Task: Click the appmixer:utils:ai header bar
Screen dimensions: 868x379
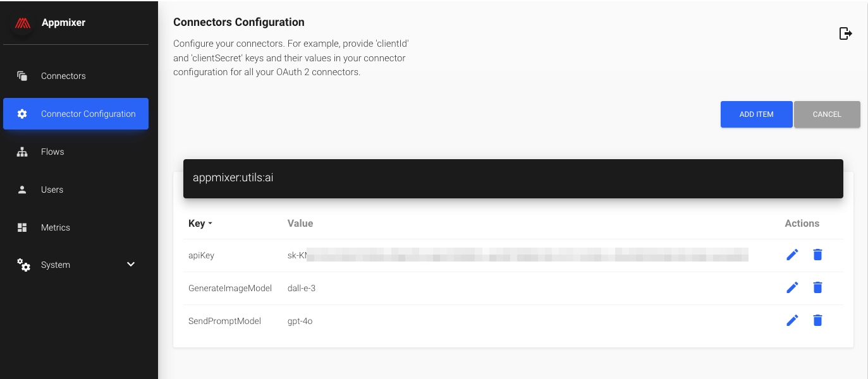Action: (x=513, y=178)
